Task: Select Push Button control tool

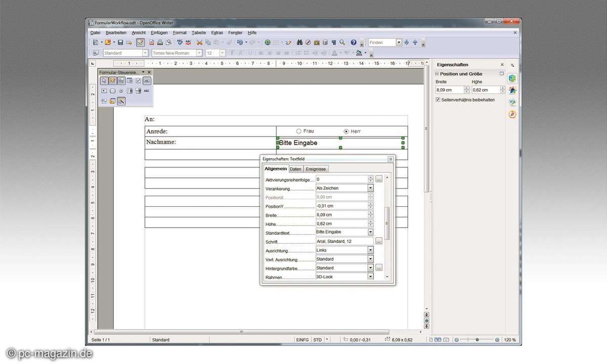Action: [113, 91]
